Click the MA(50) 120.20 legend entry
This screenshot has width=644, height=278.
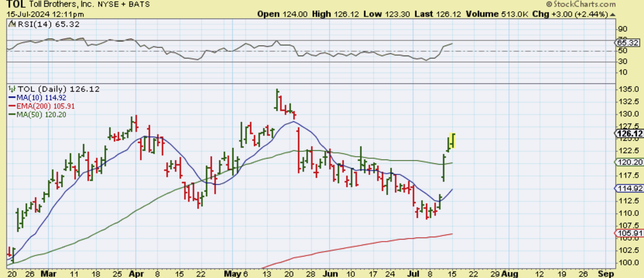click(x=41, y=115)
